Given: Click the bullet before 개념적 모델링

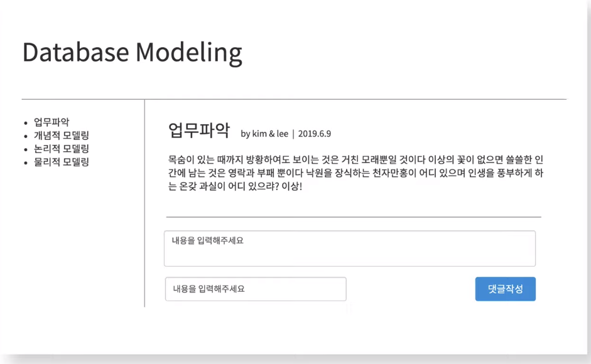Looking at the screenshot, I should coord(26,136).
